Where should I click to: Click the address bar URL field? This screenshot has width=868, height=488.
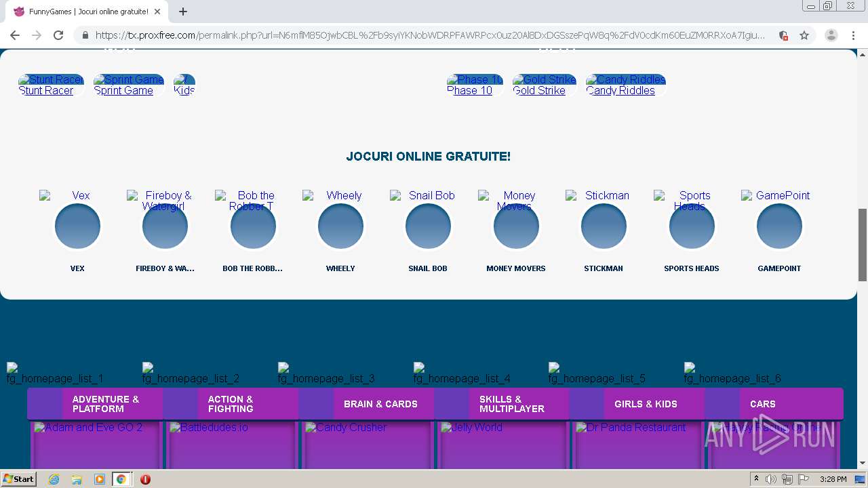click(x=430, y=35)
